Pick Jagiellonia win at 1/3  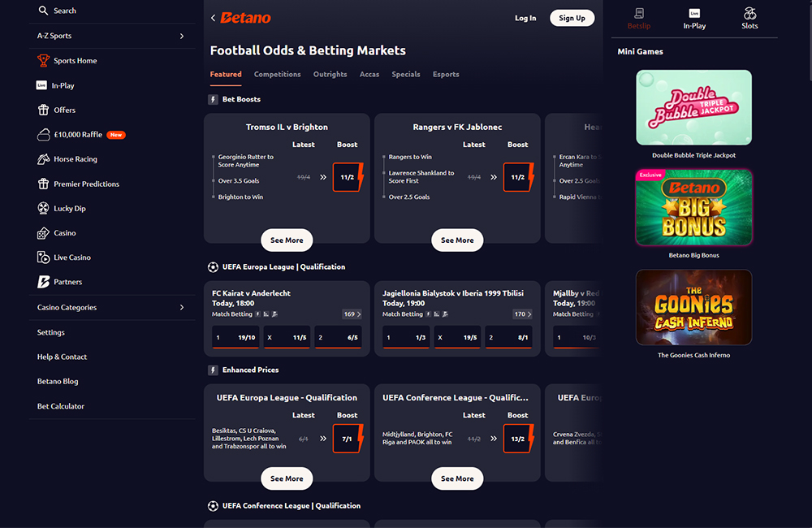pos(406,337)
